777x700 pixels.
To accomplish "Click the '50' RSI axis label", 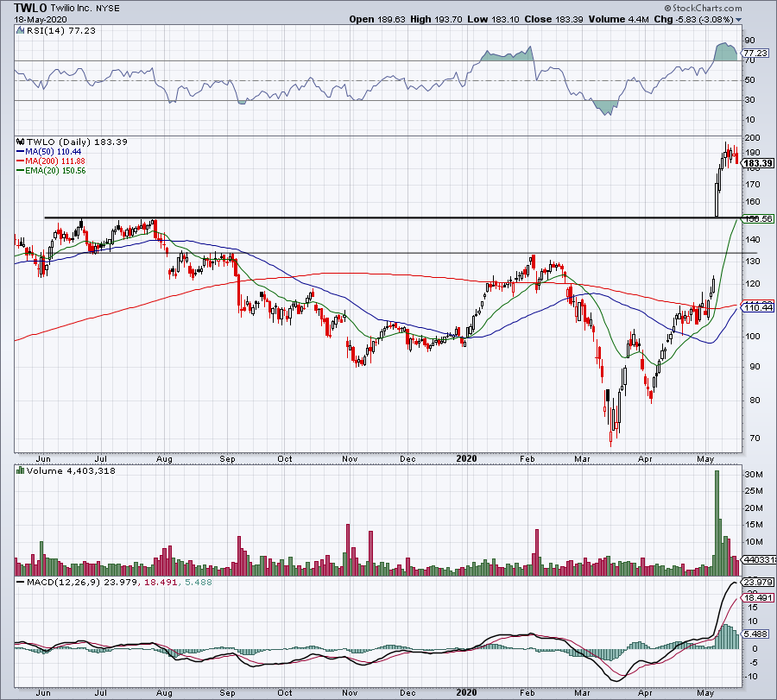I will [x=750, y=80].
